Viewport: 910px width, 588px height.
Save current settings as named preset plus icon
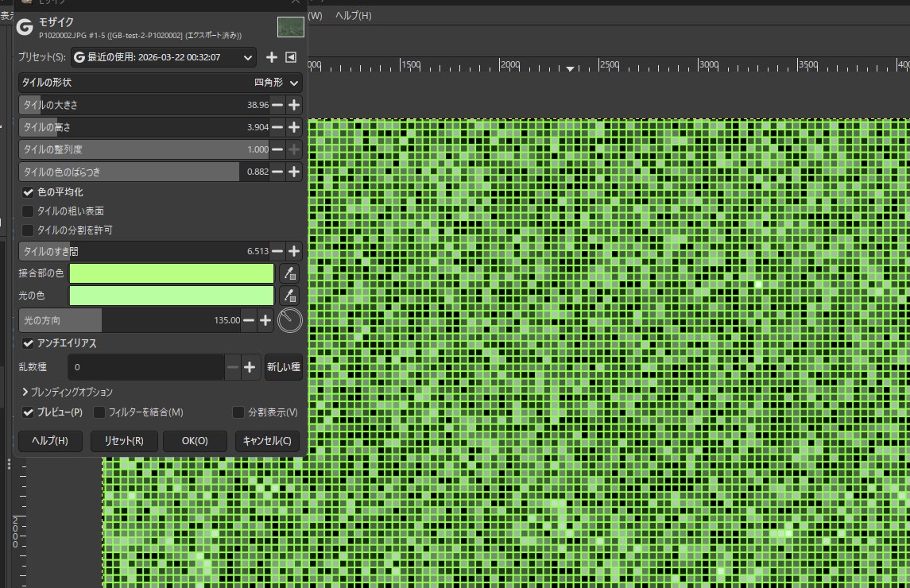(271, 57)
